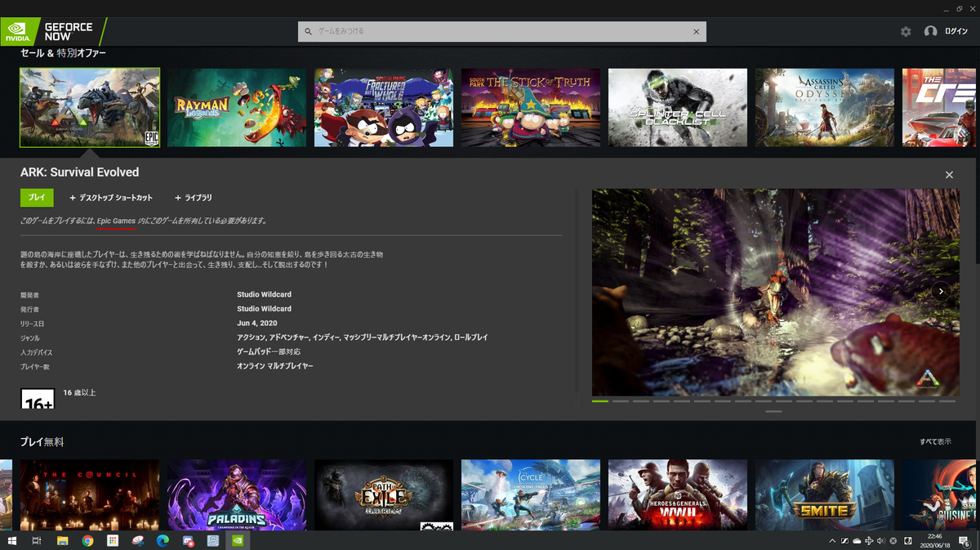The width and height of the screenshot is (980, 550).
Task: Open Microsoft Edge from taskbar
Action: [162, 541]
